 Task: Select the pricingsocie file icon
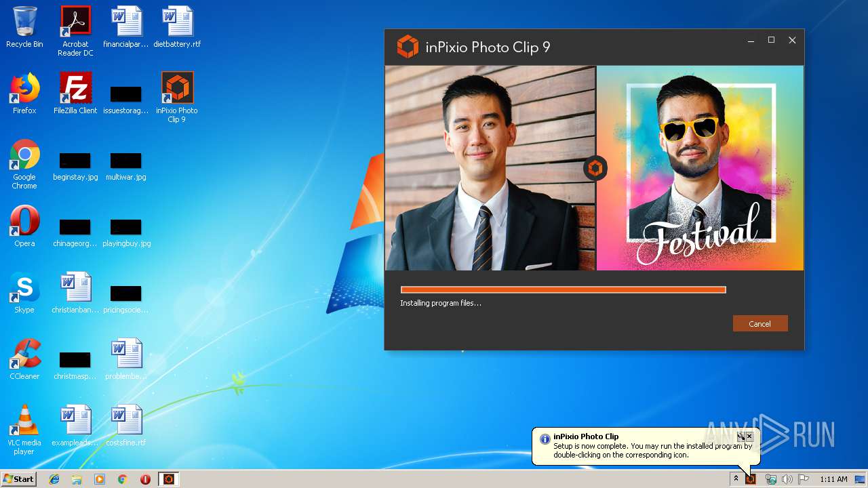126,298
